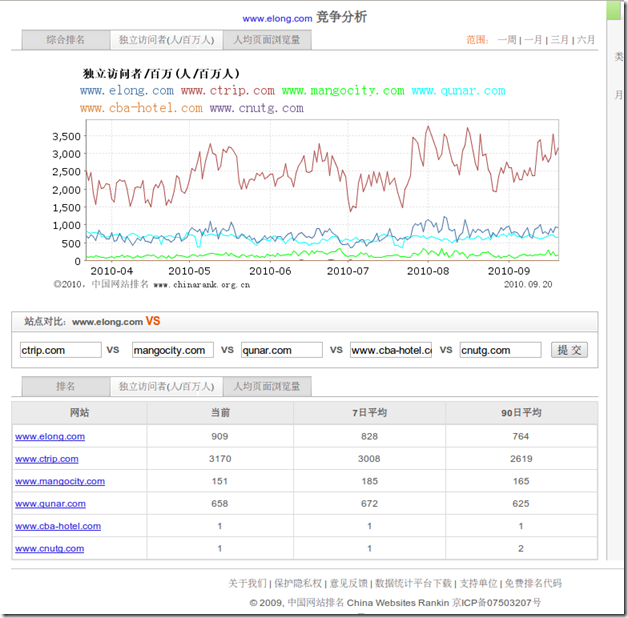Click the 90日平均 column header
This screenshot has width=628, height=618.
click(521, 413)
